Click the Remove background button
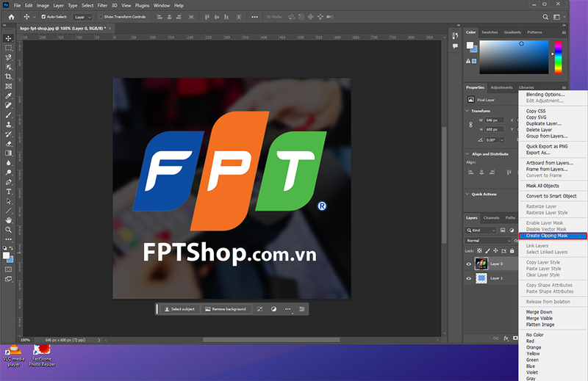Screen dimensions: 588x381 pos(226,309)
